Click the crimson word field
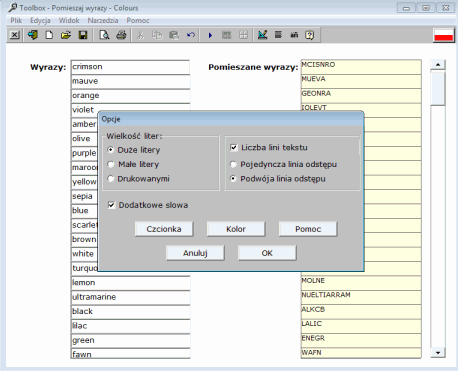 [130, 67]
